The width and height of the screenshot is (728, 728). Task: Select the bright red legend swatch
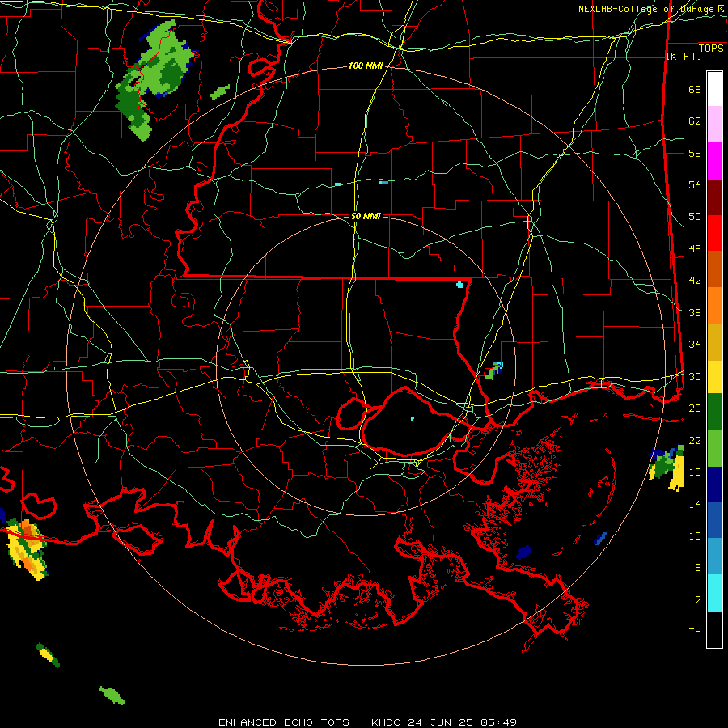[714, 234]
